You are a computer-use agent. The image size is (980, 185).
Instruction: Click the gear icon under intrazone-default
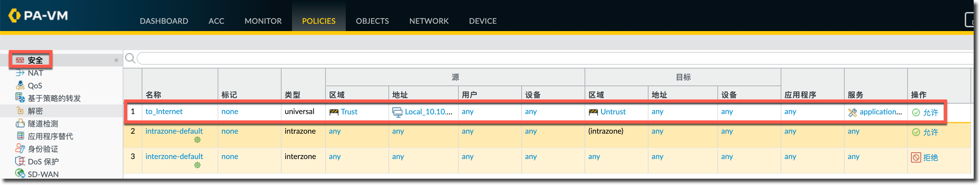(x=197, y=140)
